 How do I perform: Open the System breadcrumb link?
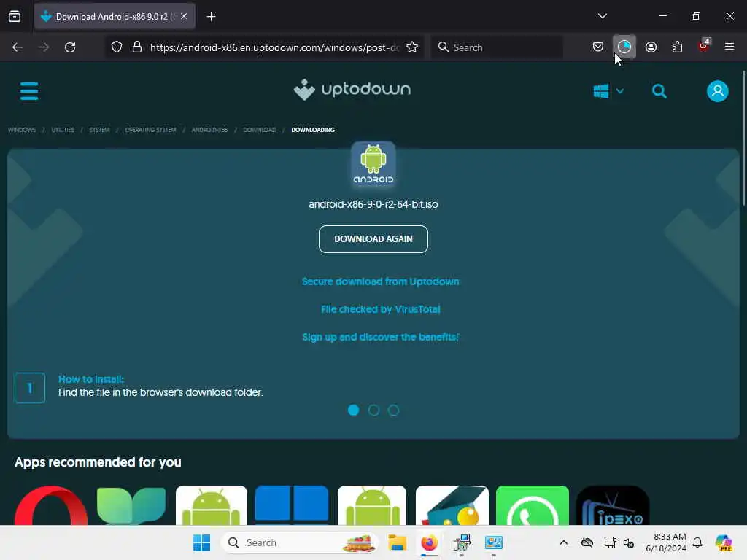[99, 130]
